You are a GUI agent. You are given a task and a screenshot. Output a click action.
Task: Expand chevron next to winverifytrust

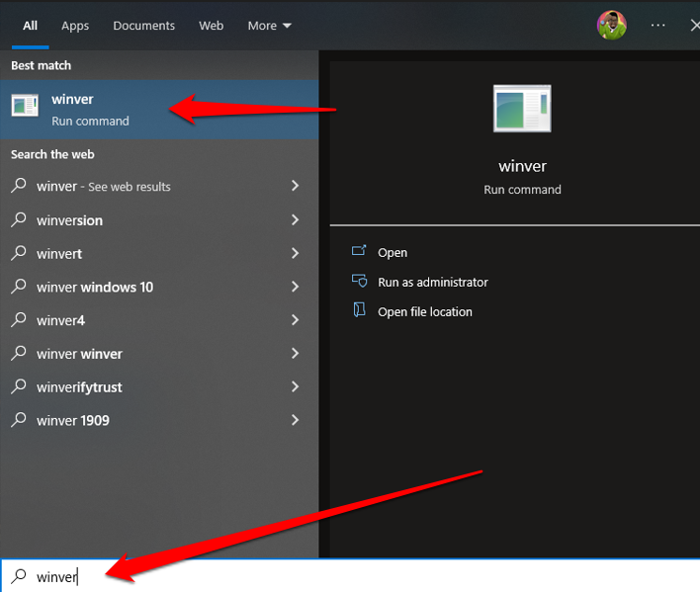[295, 386]
